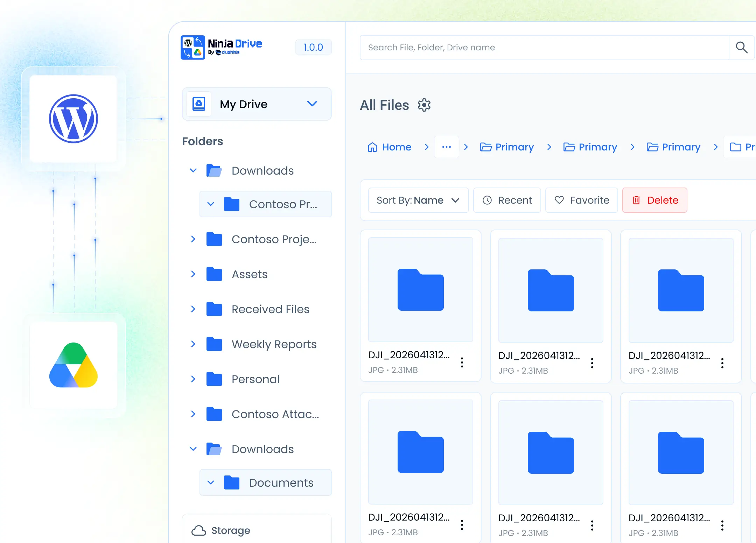756x543 pixels.
Task: Click the red Delete button
Action: click(x=655, y=200)
